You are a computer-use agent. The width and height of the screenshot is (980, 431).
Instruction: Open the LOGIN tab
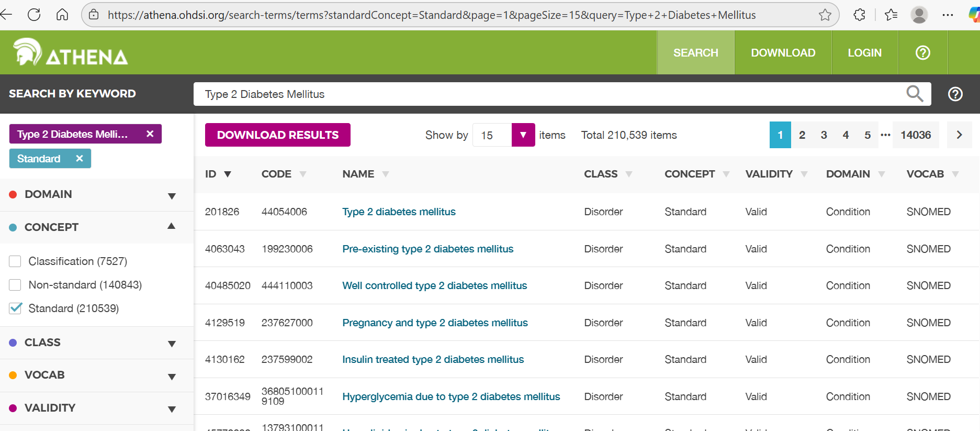coord(865,52)
